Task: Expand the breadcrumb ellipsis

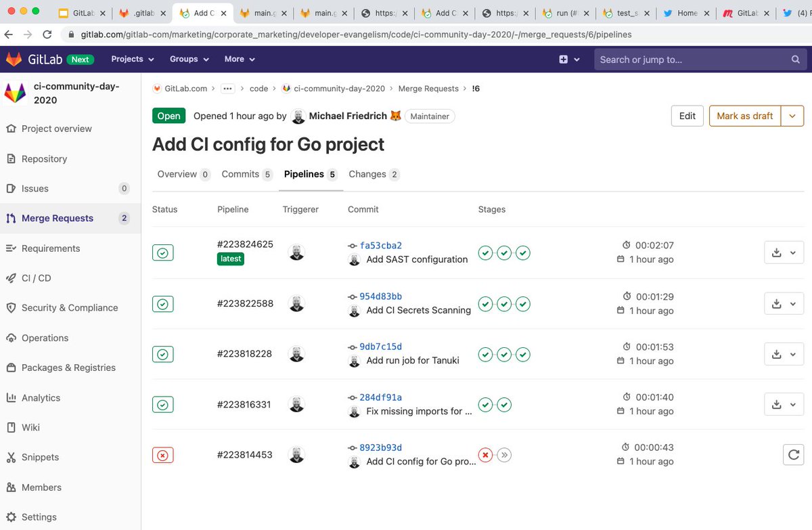Action: point(228,89)
